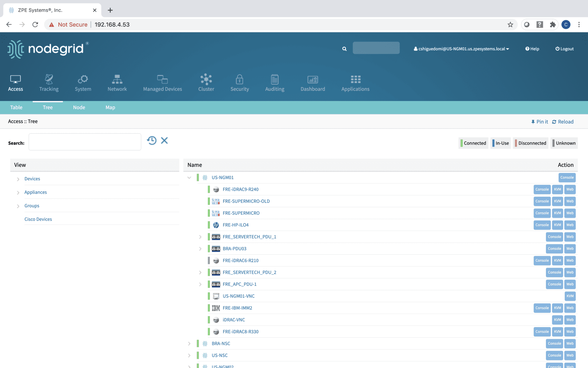Click the search history clock icon

(152, 140)
